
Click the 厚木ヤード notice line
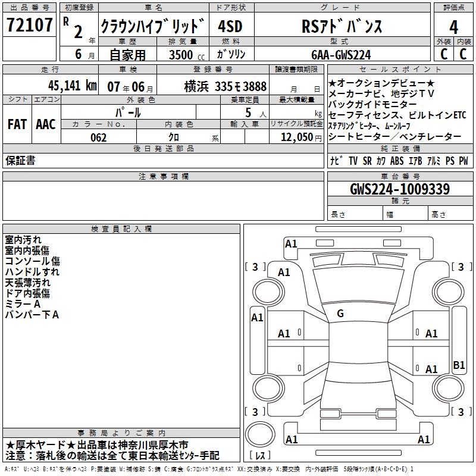point(96,445)
